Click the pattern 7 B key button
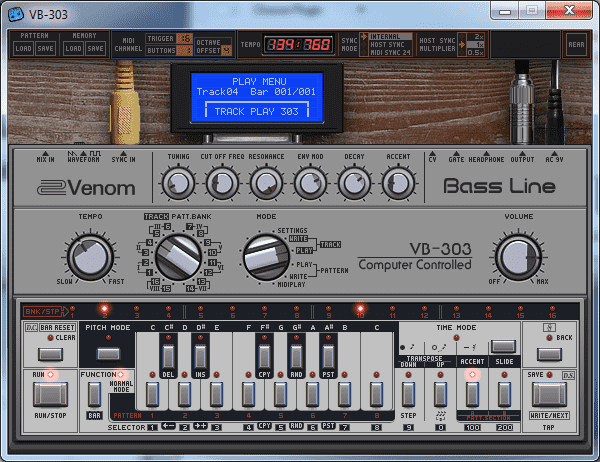This screenshot has width=600, height=462. click(x=344, y=394)
